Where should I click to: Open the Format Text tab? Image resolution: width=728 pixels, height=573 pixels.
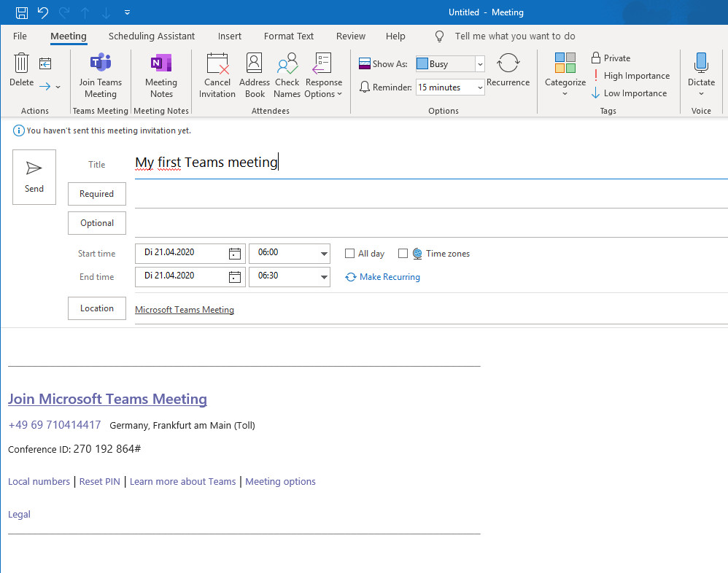click(x=289, y=36)
